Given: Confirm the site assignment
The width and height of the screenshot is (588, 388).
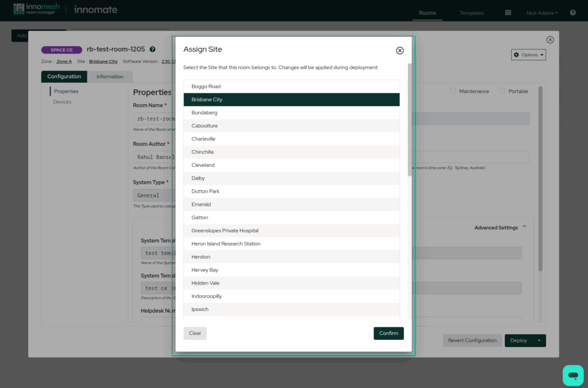Looking at the screenshot, I should pos(388,333).
